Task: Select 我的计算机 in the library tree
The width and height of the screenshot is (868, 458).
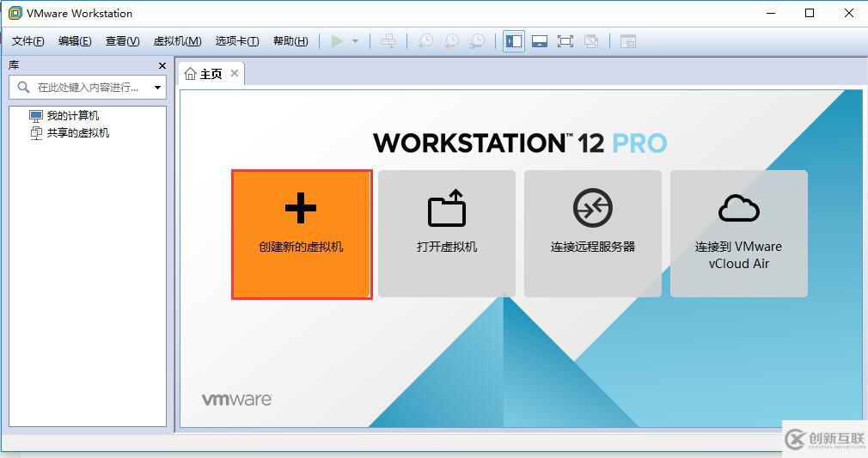Action: click(64, 116)
